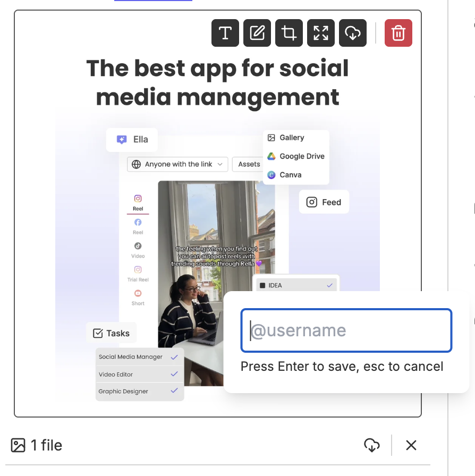Image resolution: width=475 pixels, height=476 pixels.
Task: Click the headline "The best app for social"
Action: 217,69
